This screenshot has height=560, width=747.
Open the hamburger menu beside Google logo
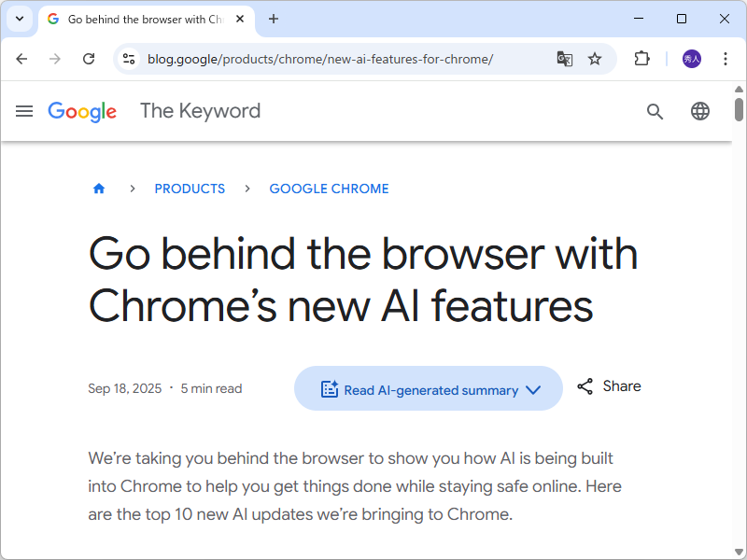tap(24, 111)
